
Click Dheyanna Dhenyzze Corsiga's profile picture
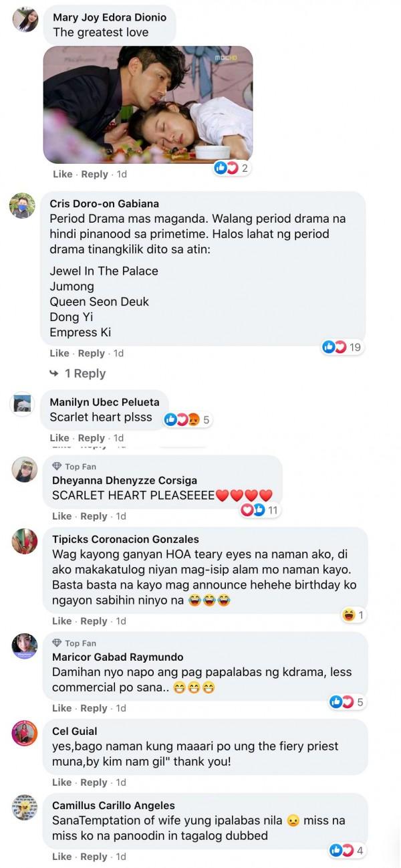pyautogui.click(x=25, y=469)
